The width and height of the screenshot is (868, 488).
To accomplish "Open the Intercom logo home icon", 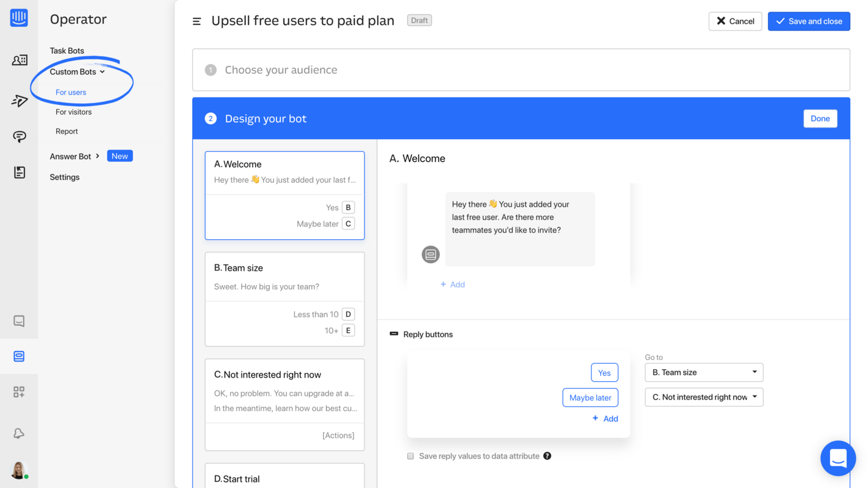I will coord(19,18).
